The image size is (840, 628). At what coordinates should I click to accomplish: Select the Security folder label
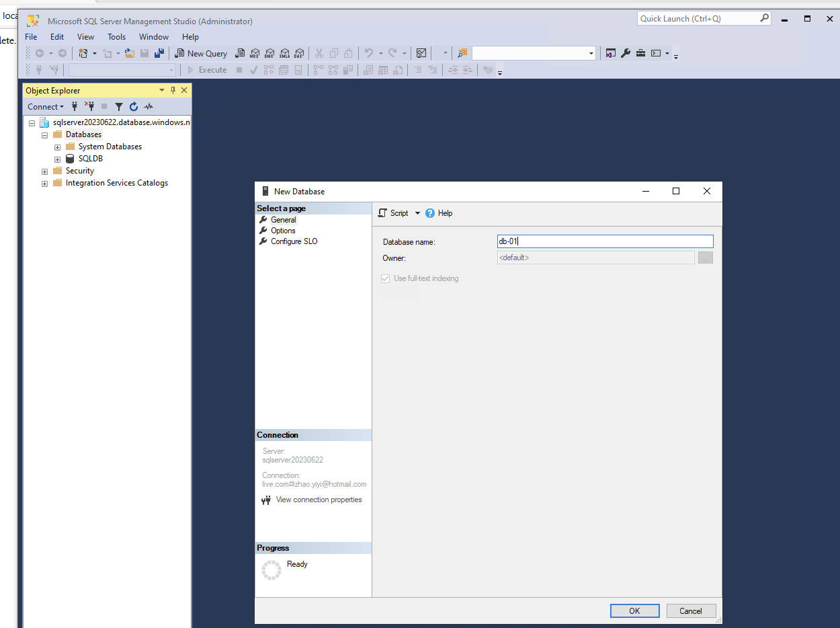click(x=79, y=171)
